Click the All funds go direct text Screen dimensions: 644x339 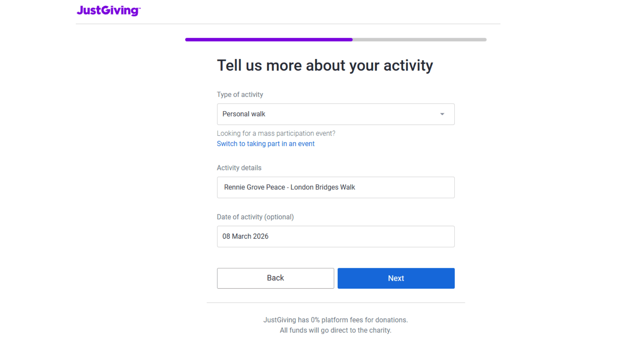pyautogui.click(x=335, y=330)
